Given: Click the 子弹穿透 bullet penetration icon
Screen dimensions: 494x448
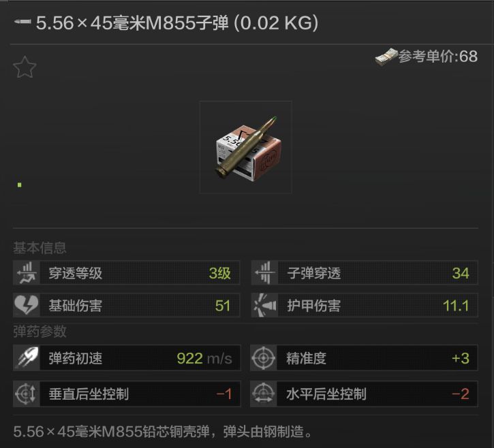Looking at the screenshot, I should point(264,272).
